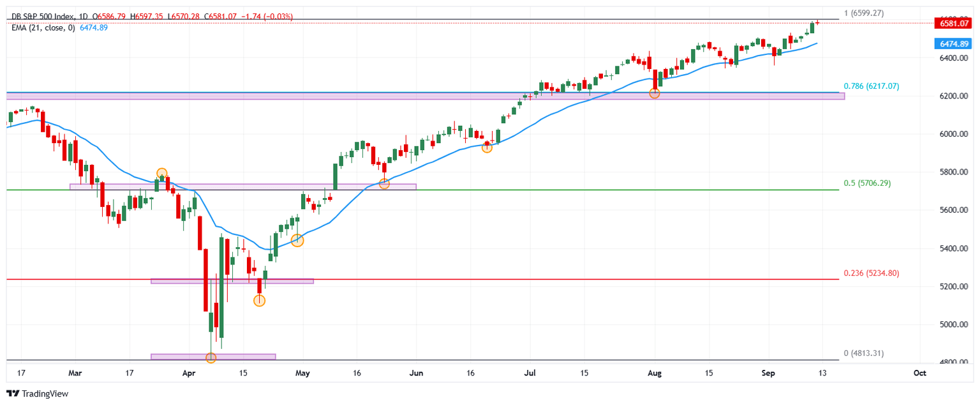Click the change value −1.74 (−0.03%)
The image size is (980, 405).
pos(266,17)
